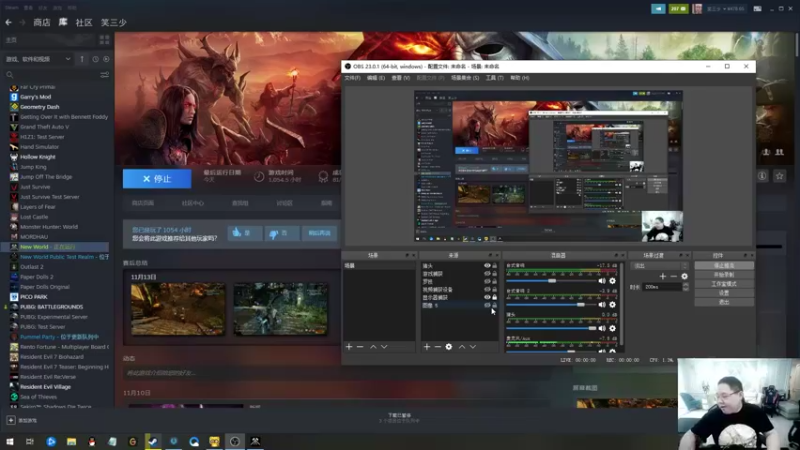Remove the selected source with the minus icon in OBS Sources
This screenshot has height=450, width=800.
[438, 347]
